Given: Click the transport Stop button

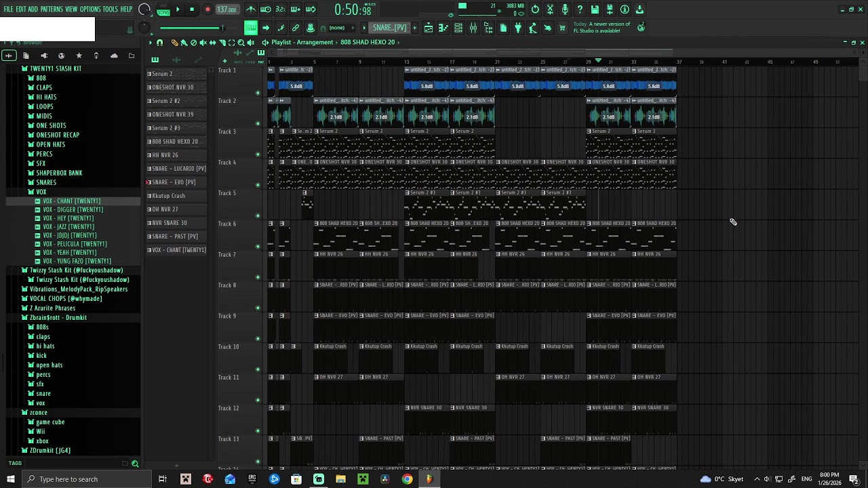Looking at the screenshot, I should point(192,9).
